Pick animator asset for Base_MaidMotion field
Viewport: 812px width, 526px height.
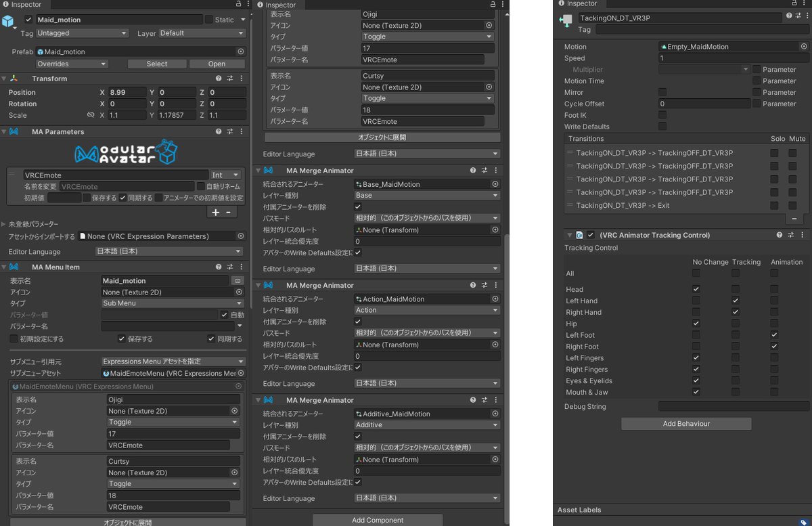pos(495,184)
